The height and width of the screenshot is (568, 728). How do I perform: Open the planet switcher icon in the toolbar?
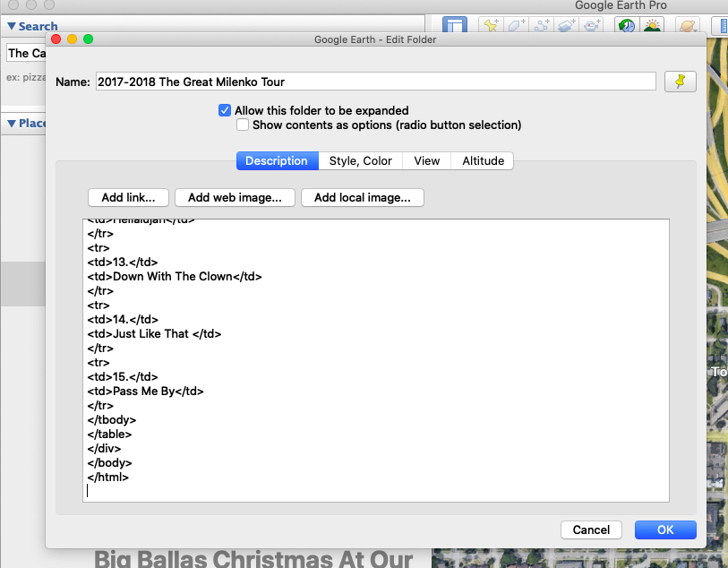pyautogui.click(x=688, y=25)
